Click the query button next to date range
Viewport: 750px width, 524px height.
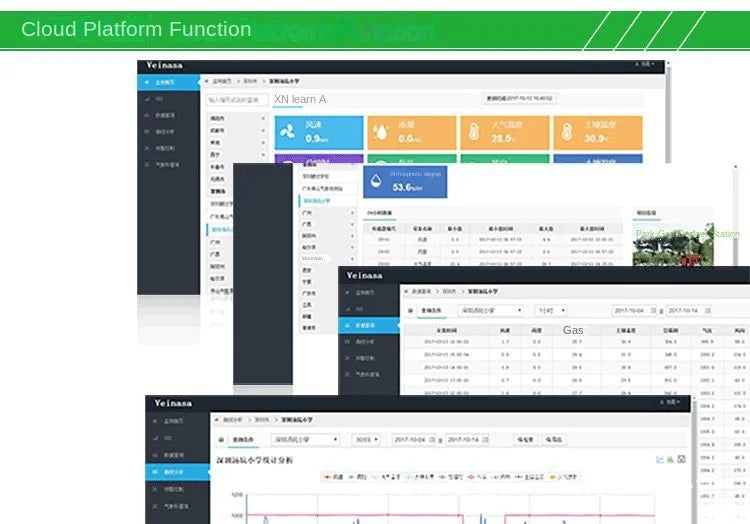pos(525,439)
